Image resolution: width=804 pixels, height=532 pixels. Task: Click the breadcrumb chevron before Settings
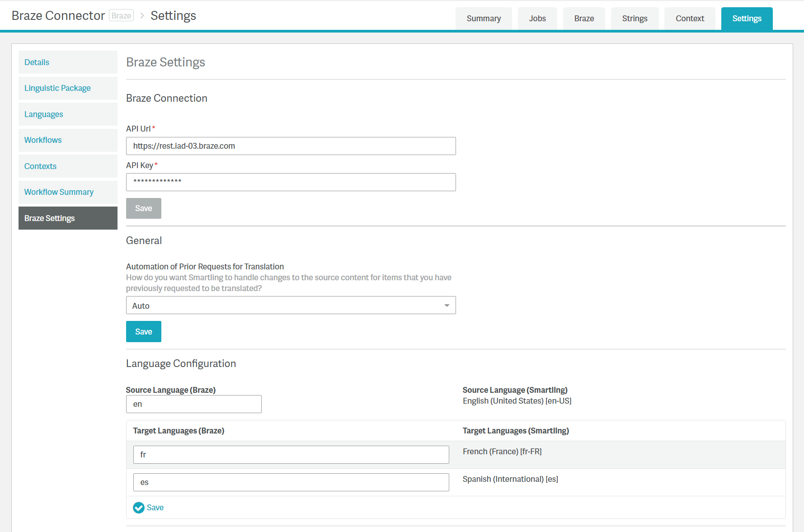tap(142, 16)
